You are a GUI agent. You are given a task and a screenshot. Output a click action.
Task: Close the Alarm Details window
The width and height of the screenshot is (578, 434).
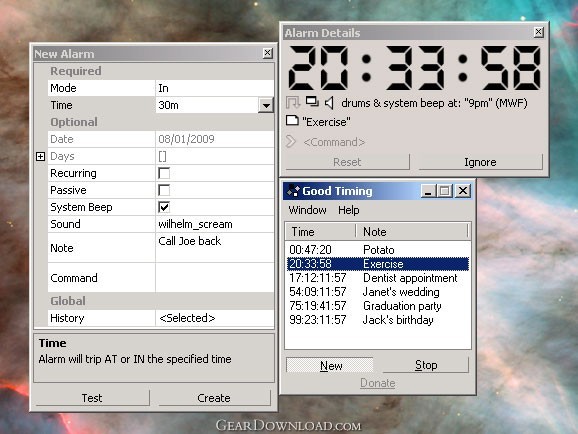[x=539, y=32]
